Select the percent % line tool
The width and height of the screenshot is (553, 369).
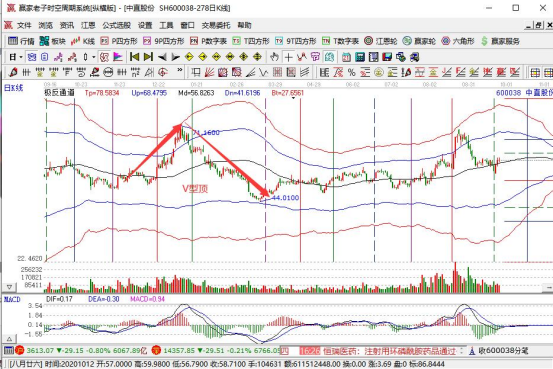coord(352,73)
